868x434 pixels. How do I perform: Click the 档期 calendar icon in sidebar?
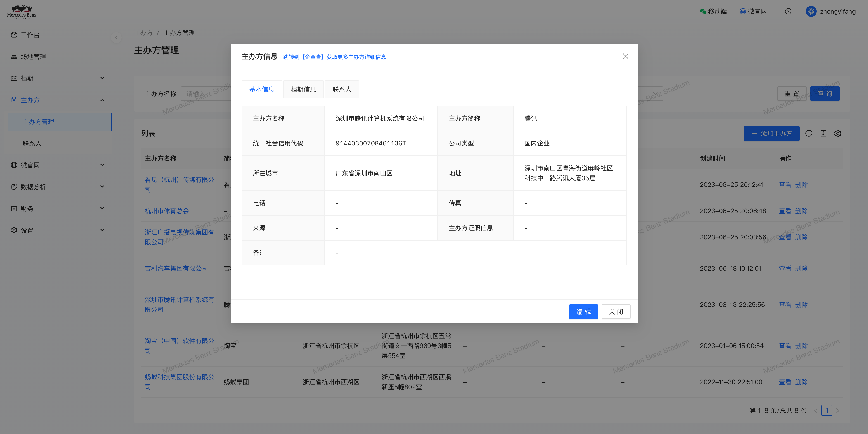(x=14, y=78)
